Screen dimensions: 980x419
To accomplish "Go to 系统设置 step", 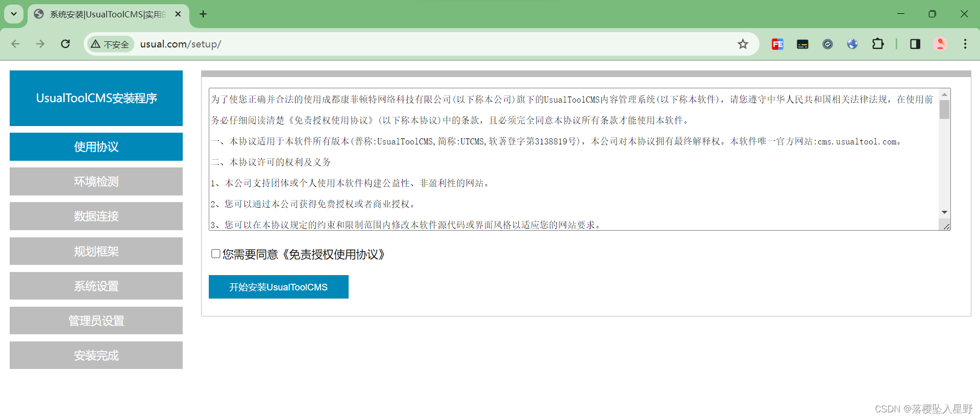I will 96,286.
